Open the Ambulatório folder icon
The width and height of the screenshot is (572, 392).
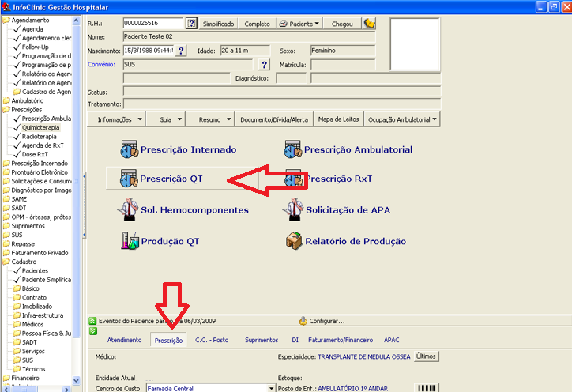6,100
